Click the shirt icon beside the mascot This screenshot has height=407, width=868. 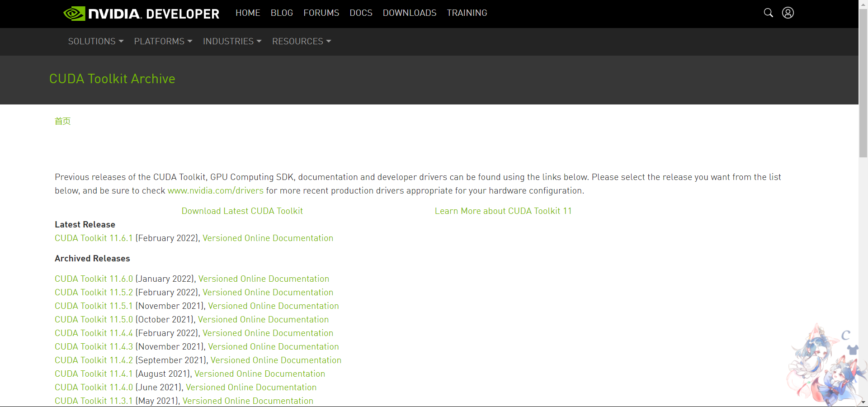[x=853, y=350]
